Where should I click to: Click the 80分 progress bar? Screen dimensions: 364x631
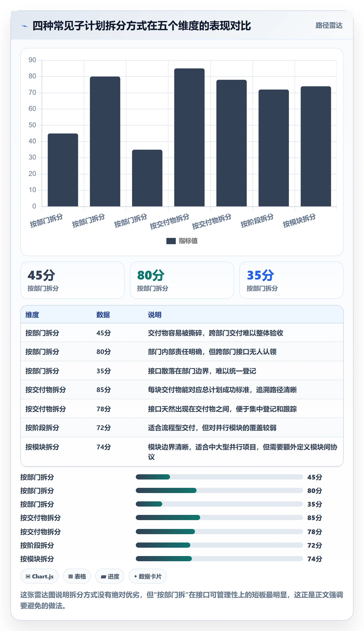tap(219, 490)
